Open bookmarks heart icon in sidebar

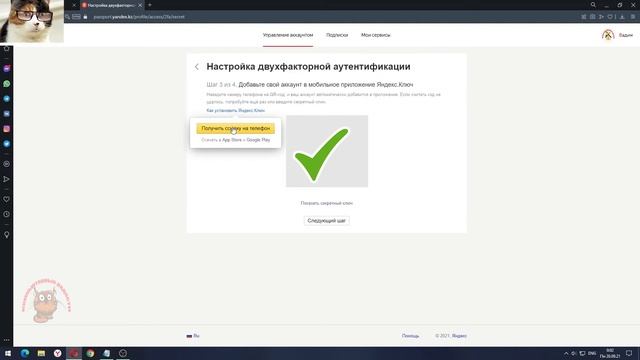pos(7,199)
